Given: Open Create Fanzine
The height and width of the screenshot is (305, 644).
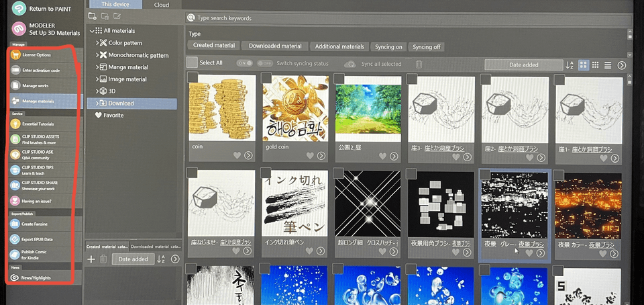Looking at the screenshot, I should (x=45, y=224).
